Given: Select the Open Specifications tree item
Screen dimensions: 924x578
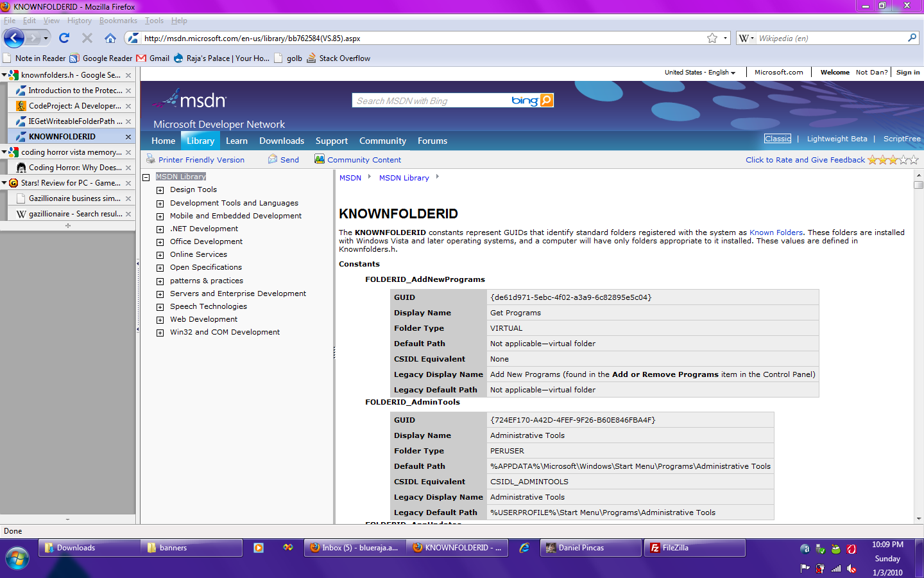Looking at the screenshot, I should [206, 267].
